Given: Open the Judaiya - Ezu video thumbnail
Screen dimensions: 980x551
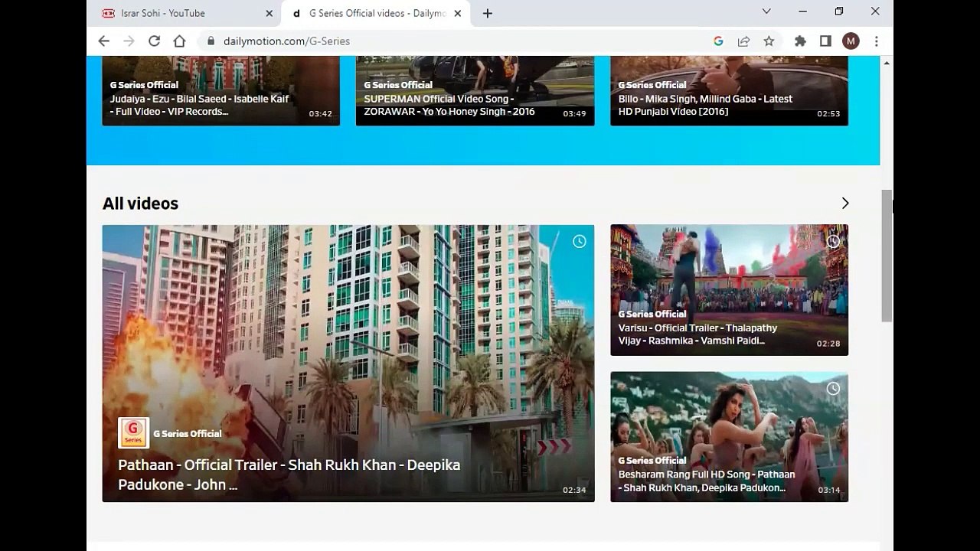Looking at the screenshot, I should 220,90.
